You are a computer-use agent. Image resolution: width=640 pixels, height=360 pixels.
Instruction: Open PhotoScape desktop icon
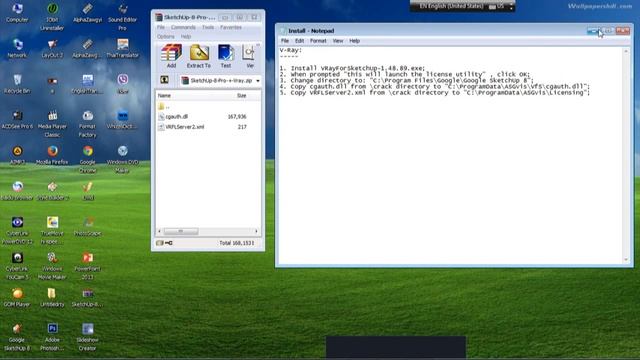(87, 226)
